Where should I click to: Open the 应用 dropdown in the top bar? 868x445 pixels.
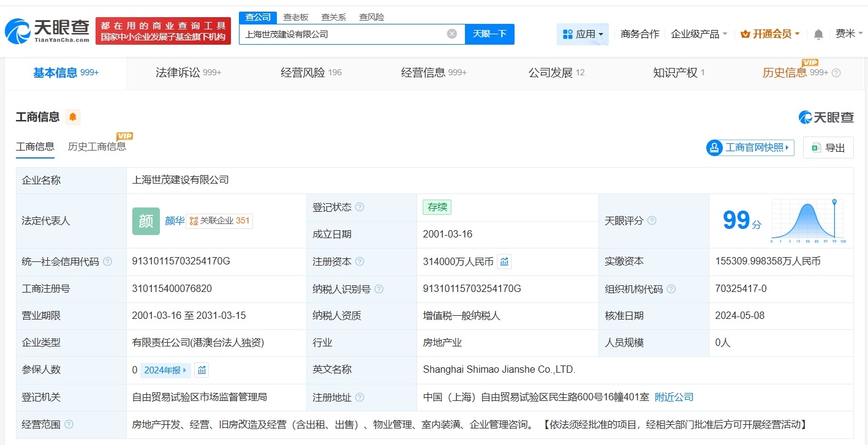583,34
